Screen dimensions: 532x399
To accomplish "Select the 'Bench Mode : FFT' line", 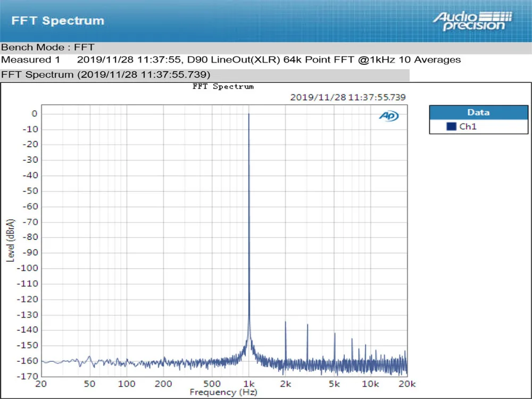I will point(47,47).
